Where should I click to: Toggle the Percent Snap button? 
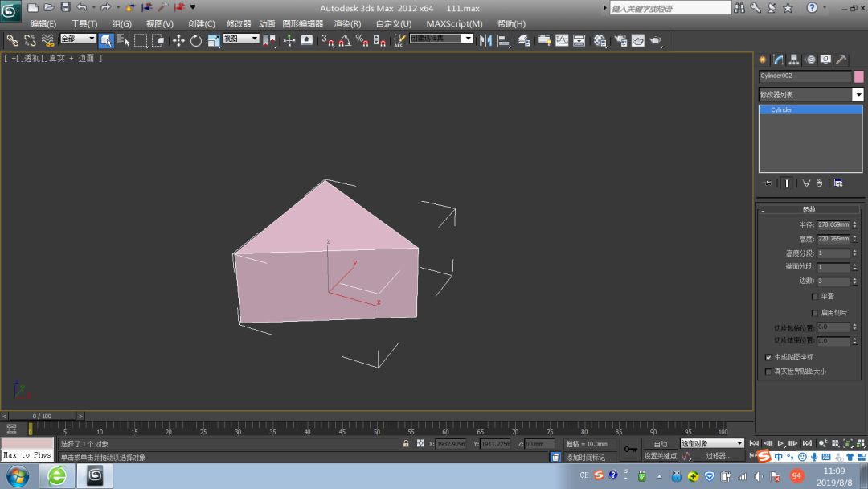pos(362,40)
